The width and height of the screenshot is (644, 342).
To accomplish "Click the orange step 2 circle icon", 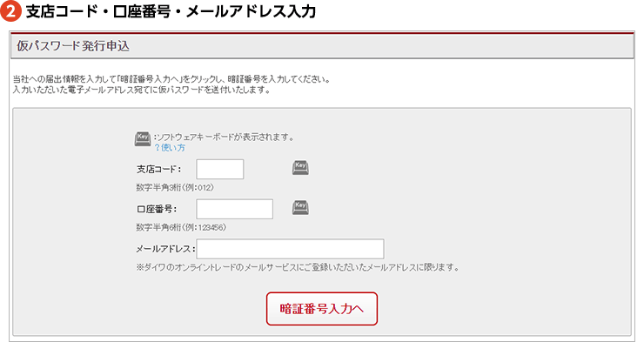I will 10,10.
